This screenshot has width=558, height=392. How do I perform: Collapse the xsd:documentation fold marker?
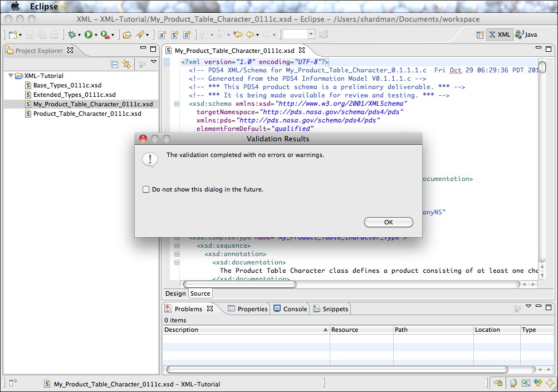pyautogui.click(x=177, y=262)
